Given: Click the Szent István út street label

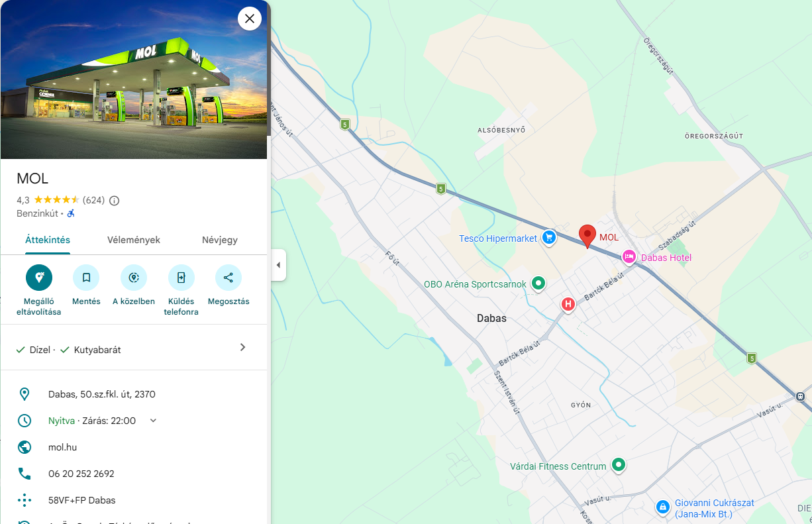Looking at the screenshot, I should (x=506, y=392).
